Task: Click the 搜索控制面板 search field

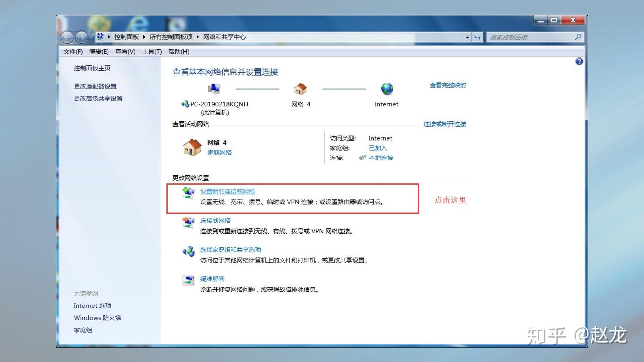Action: [535, 37]
